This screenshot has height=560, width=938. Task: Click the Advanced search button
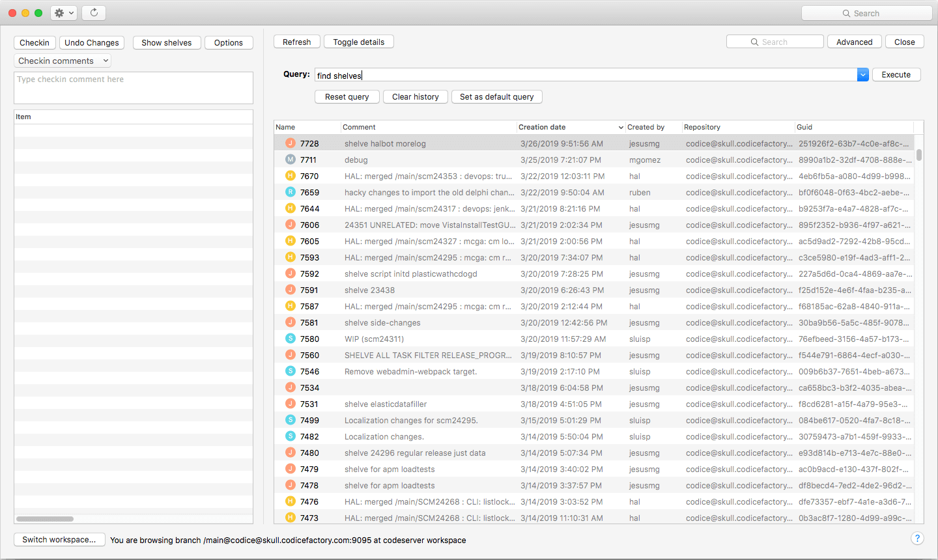(855, 42)
